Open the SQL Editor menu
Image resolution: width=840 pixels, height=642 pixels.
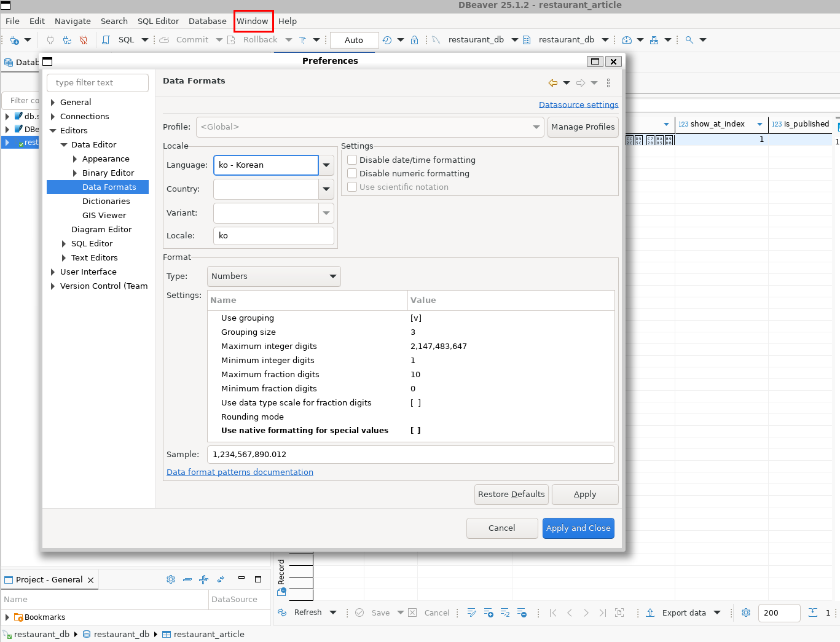pos(158,21)
